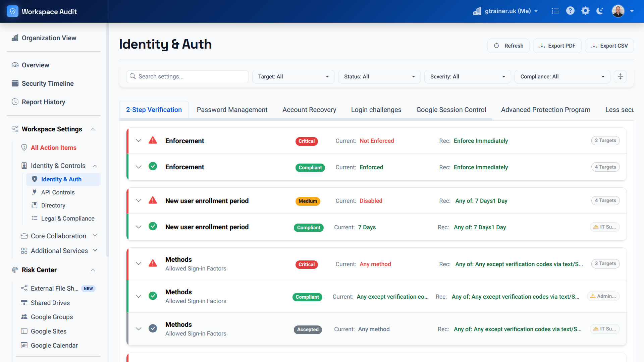
Task: Open Security Timeline page
Action: pyautogui.click(x=48, y=83)
